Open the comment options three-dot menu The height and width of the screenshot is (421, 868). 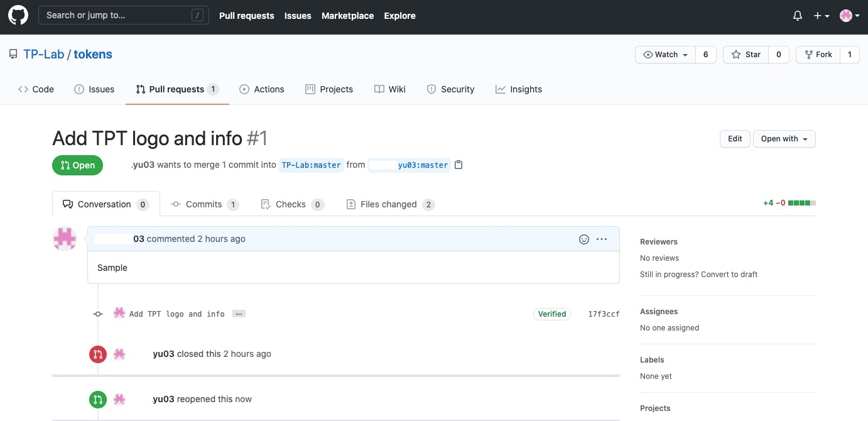point(602,239)
